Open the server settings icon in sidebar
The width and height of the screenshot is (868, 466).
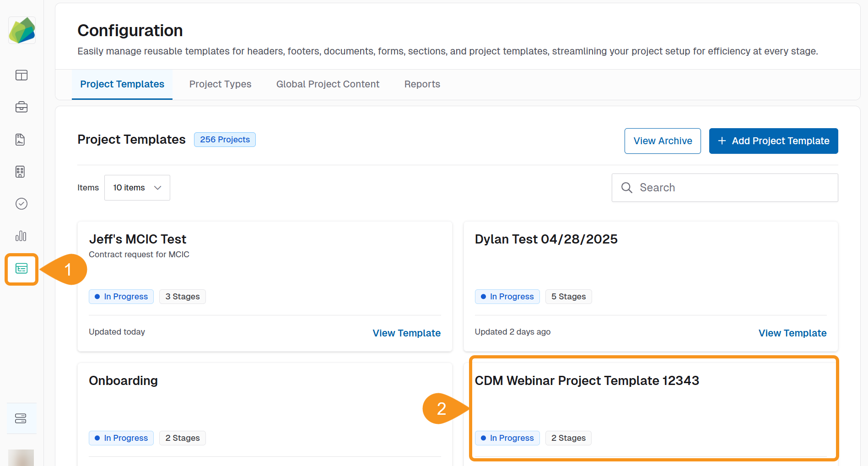point(21,418)
